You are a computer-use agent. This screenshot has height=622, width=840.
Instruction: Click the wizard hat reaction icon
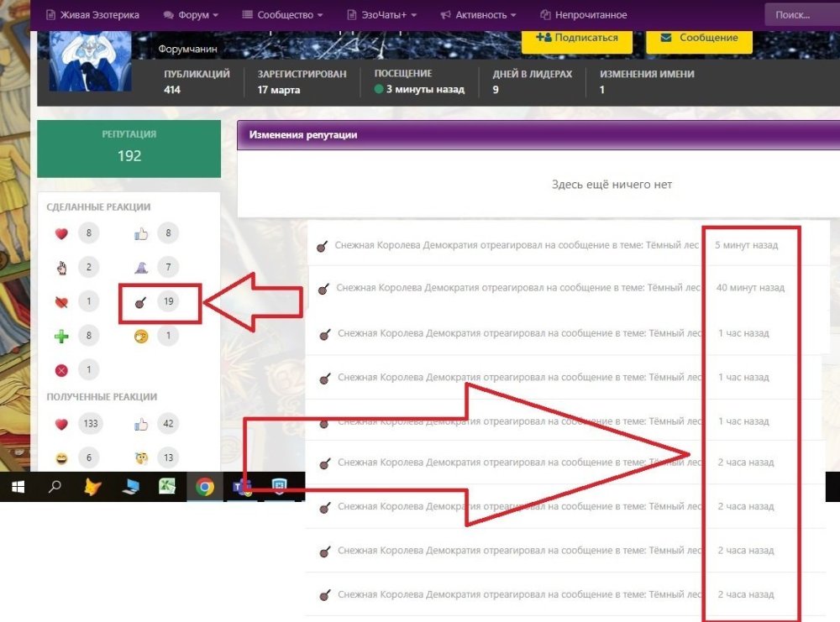point(141,268)
